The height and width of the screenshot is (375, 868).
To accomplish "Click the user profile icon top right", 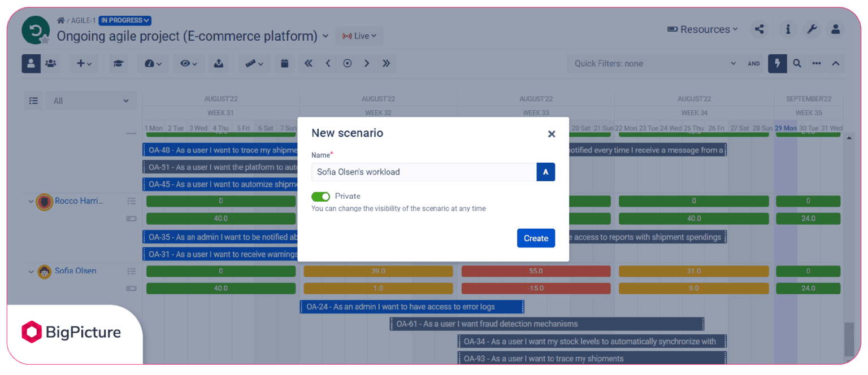I will [836, 29].
